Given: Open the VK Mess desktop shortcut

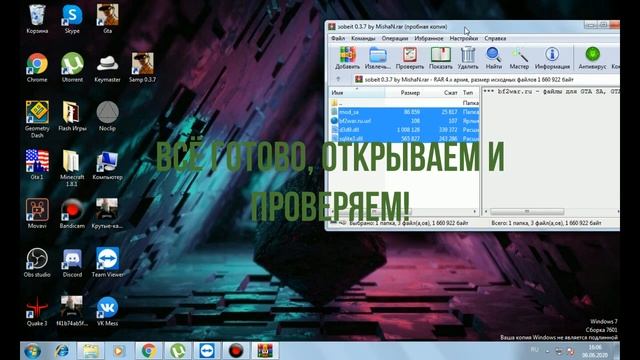Looking at the screenshot, I should tap(107, 311).
